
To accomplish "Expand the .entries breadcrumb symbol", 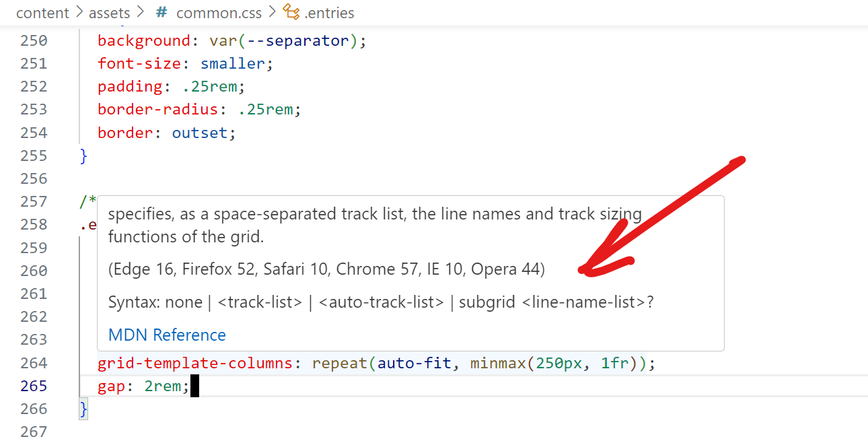I will 329,13.
